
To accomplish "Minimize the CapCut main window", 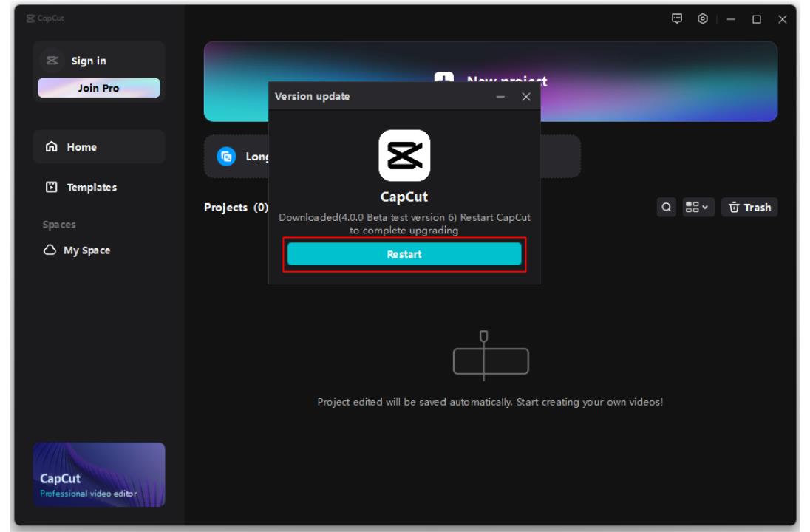I will tap(730, 19).
